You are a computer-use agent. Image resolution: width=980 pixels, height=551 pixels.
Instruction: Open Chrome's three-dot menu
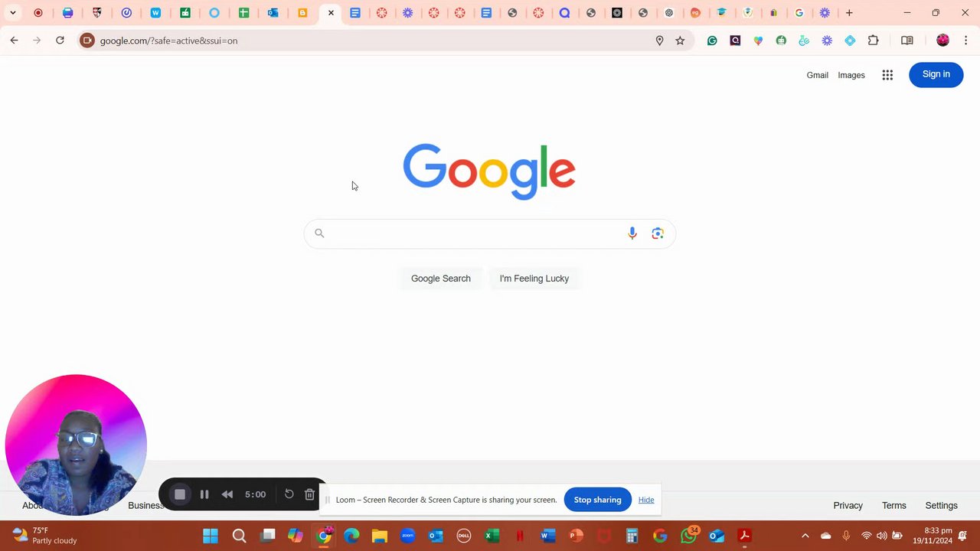pyautogui.click(x=966, y=41)
